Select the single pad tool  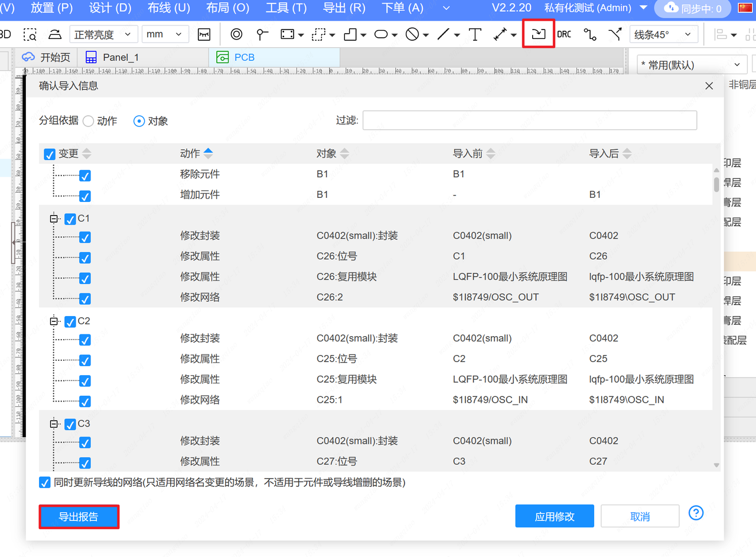(262, 34)
